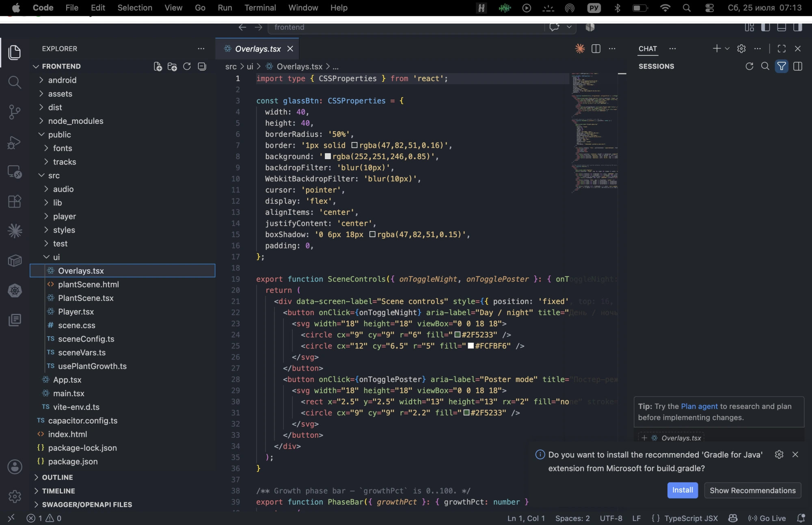Image resolution: width=812 pixels, height=525 pixels.
Task: Split the Overlays.tsx editor right
Action: [x=596, y=49]
